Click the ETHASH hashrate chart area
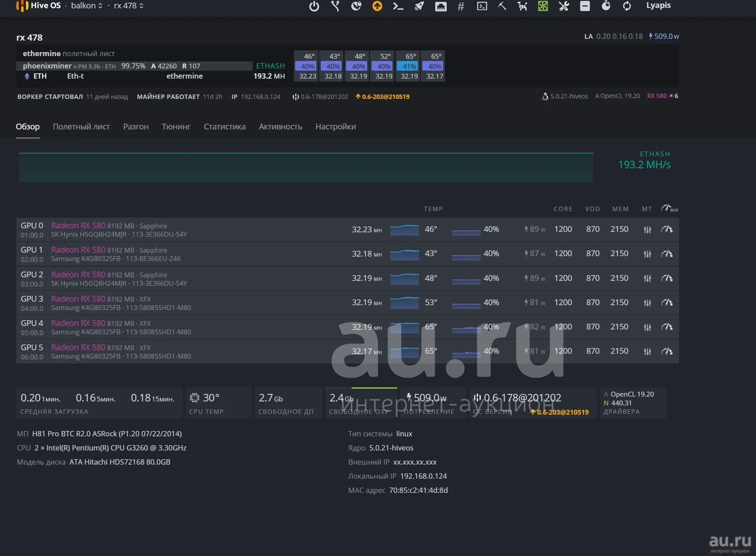 [306, 167]
